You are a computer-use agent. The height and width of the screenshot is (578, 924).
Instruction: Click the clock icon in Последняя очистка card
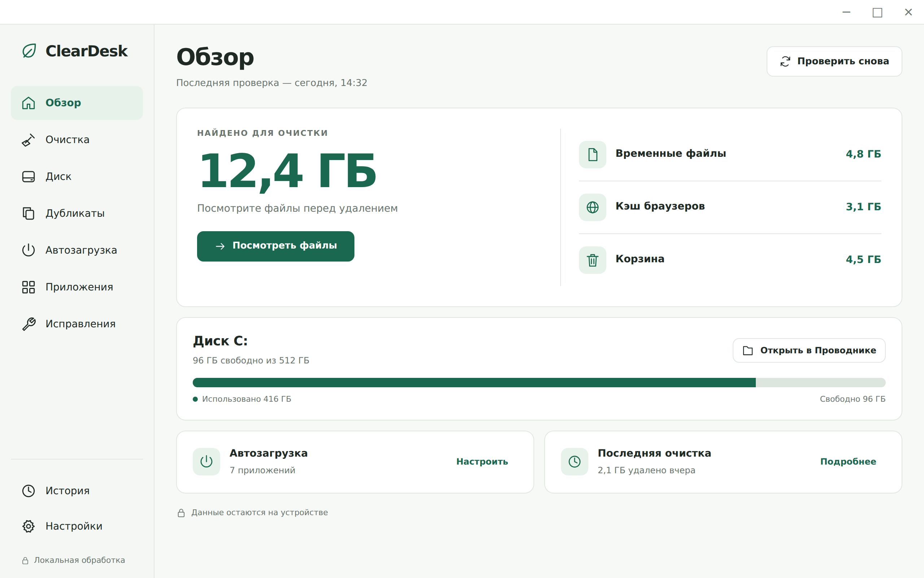click(575, 462)
